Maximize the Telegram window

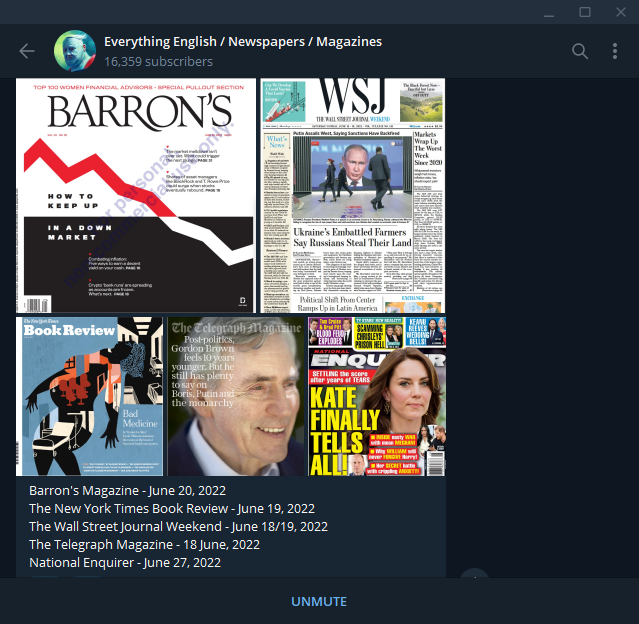(x=585, y=12)
